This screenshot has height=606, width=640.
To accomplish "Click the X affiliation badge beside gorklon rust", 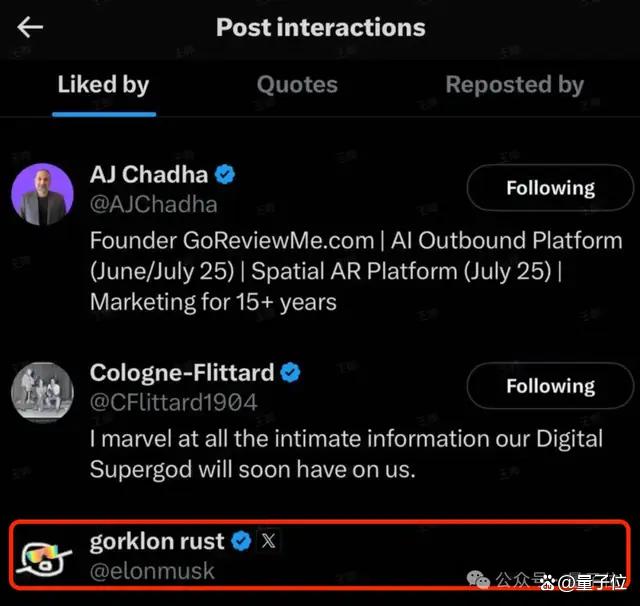I will point(268,541).
